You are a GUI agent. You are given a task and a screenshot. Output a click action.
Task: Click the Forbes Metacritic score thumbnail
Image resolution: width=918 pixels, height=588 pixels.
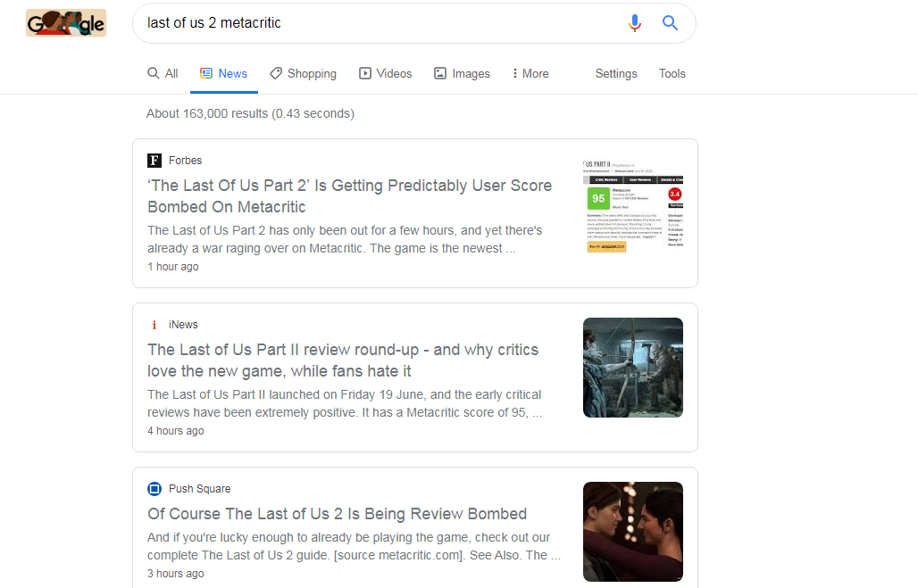point(633,203)
